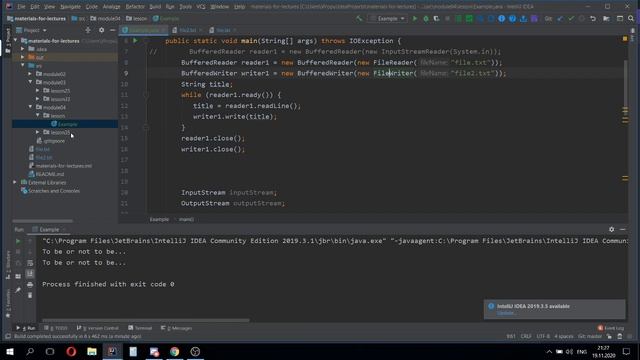Select Scratches and Consoles in project tree
Viewport: 640px width, 360px height.
coord(51,191)
